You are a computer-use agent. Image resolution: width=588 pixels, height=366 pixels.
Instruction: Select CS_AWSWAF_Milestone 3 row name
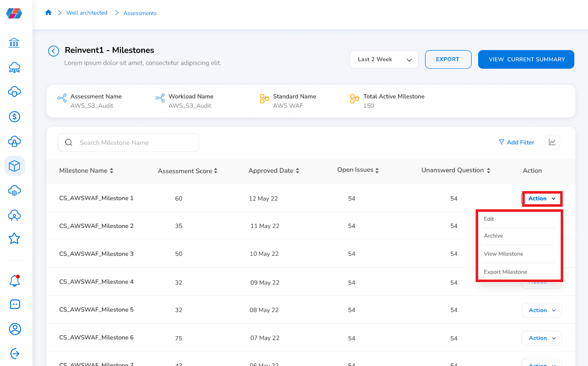[96, 254]
